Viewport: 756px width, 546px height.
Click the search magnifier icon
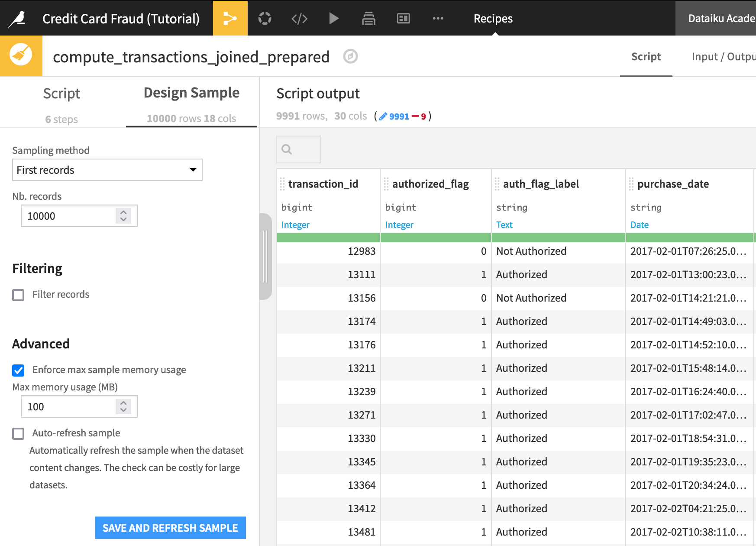pos(287,149)
